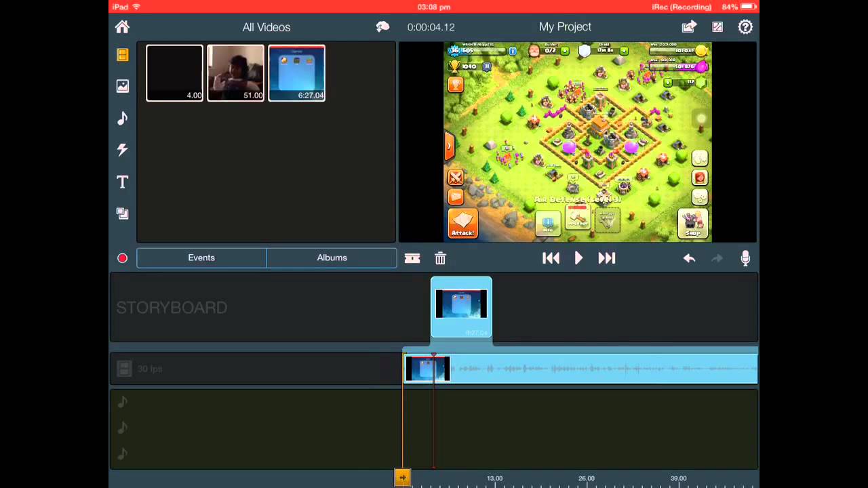Switch to the Albums tab

[x=332, y=258]
